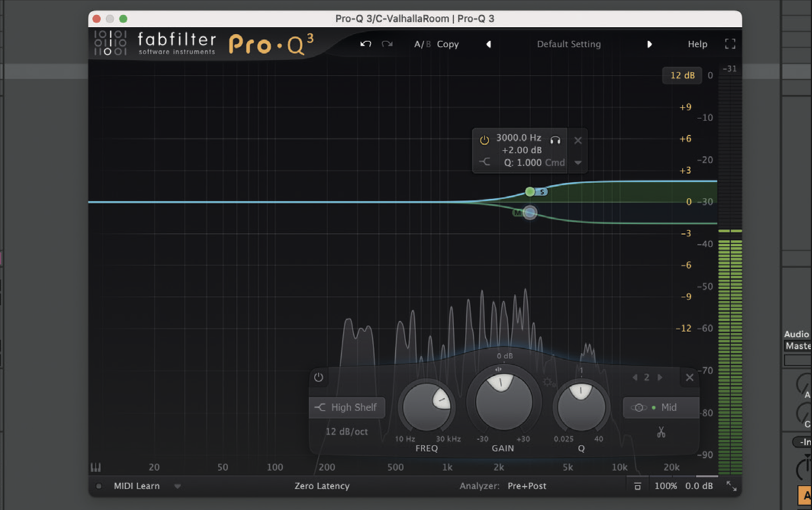Load the next preset with the right arrow

(x=649, y=43)
